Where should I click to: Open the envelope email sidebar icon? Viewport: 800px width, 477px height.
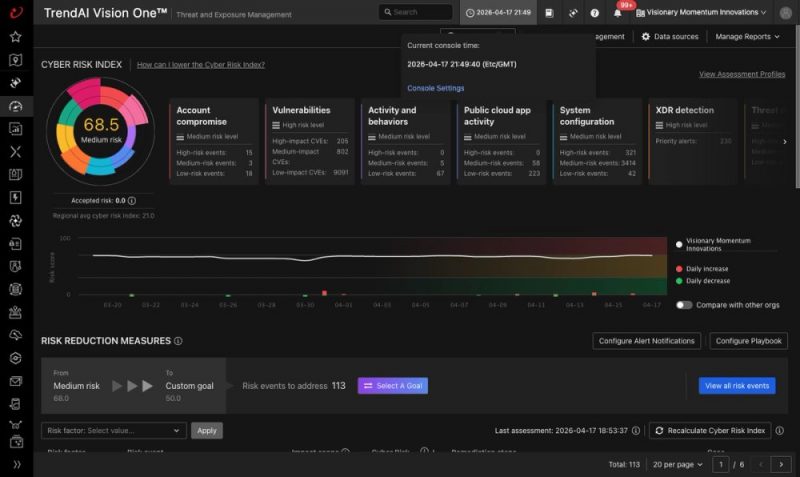(16, 381)
